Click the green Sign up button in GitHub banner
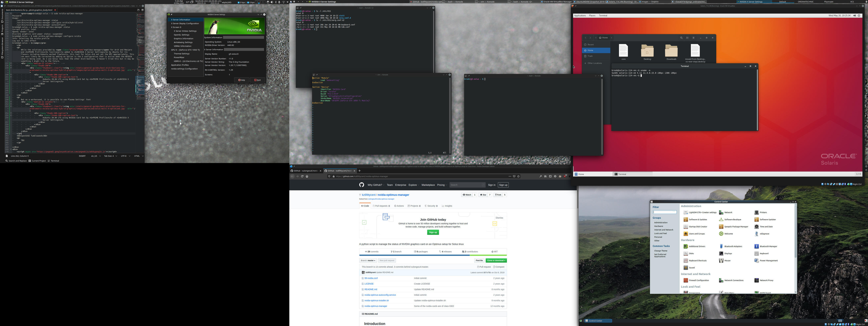 coord(433,232)
